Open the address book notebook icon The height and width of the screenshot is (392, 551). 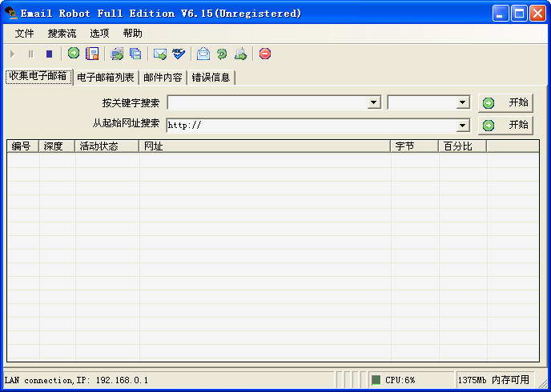click(92, 54)
